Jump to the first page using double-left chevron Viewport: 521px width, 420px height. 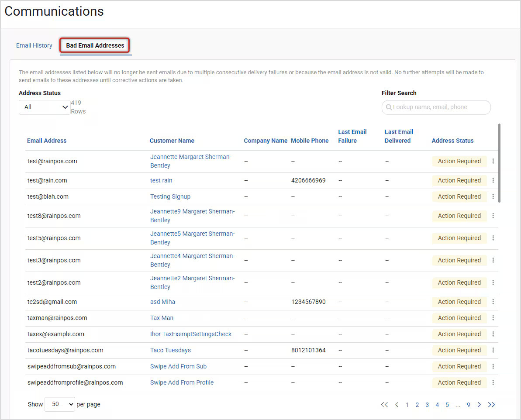point(384,405)
